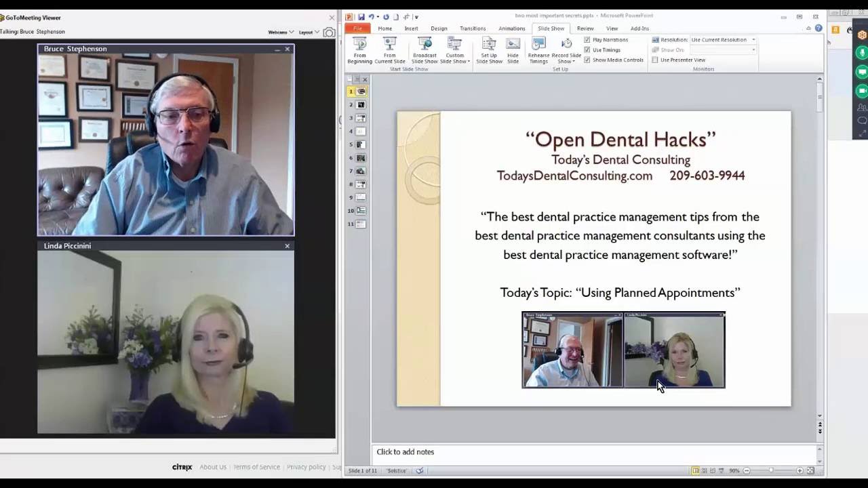Toggle Use Timings checkbox
The image size is (868, 488).
[587, 50]
